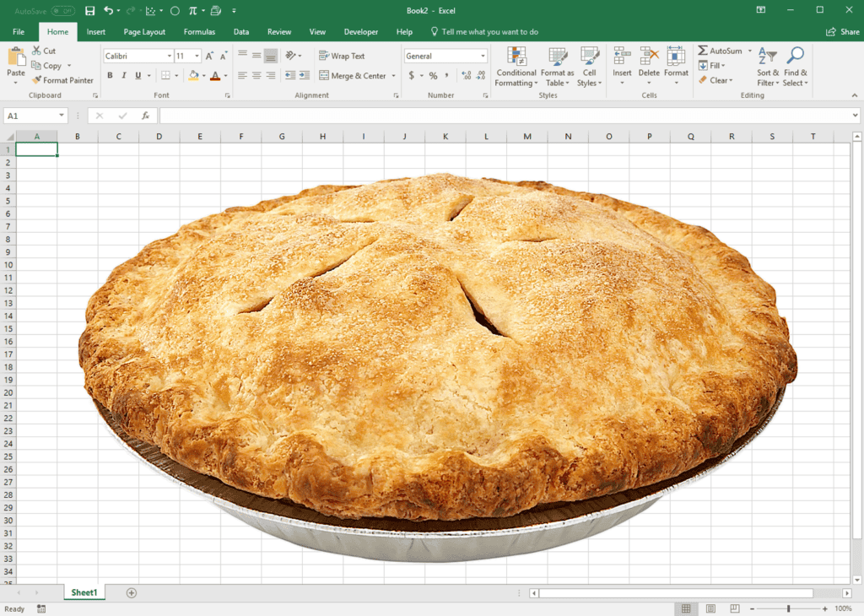Top-align cell content

242,55
